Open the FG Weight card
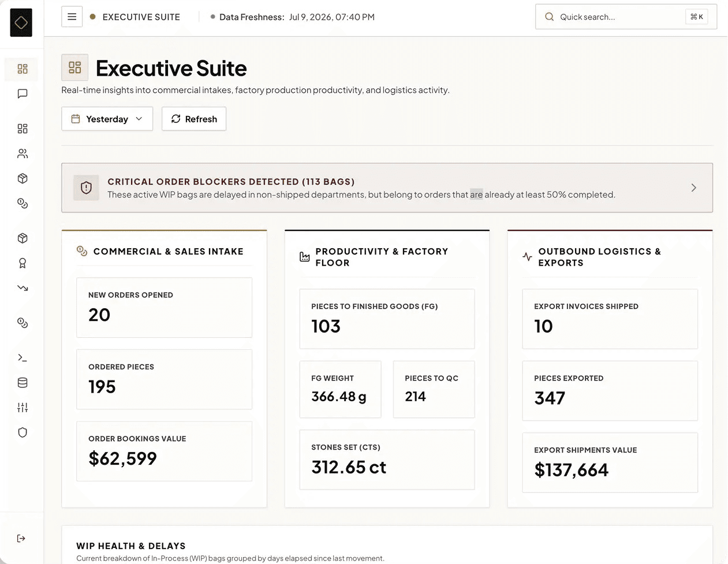Screen dimensions: 728x564 point(341,390)
